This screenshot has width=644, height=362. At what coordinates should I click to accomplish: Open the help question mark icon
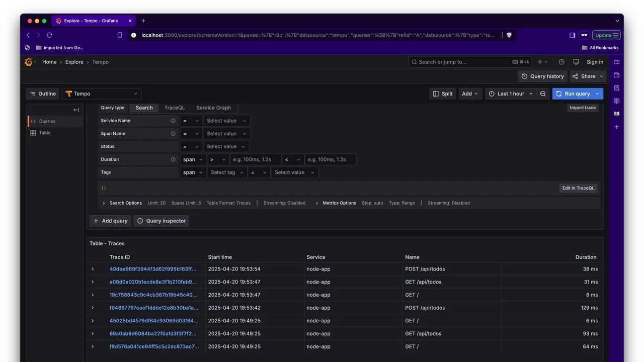pyautogui.click(x=561, y=62)
